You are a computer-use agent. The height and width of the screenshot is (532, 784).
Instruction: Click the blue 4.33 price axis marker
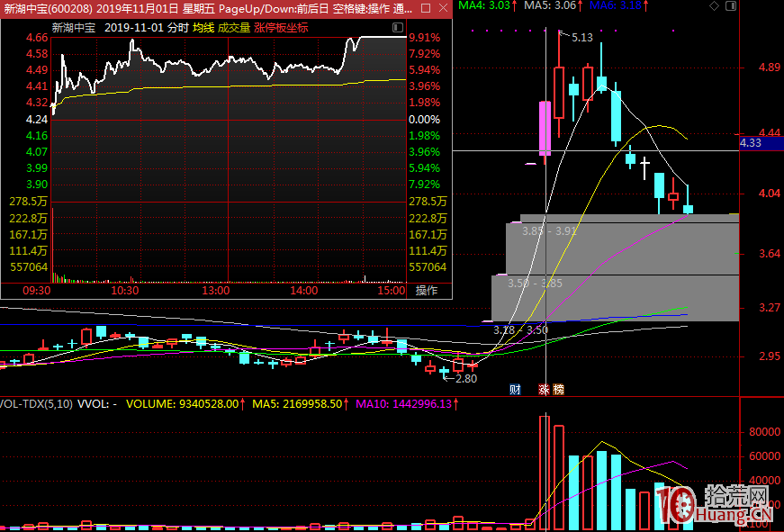coord(750,142)
